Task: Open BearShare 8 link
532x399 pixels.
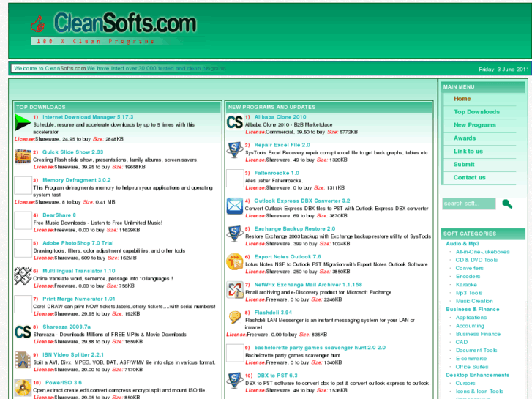Action: (59, 215)
